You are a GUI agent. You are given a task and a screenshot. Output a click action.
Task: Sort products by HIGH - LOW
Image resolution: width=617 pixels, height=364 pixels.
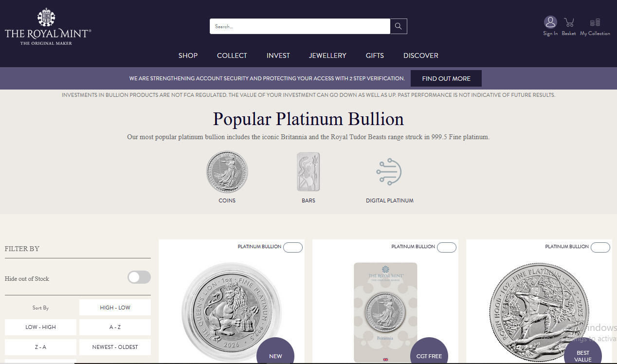[x=115, y=307]
